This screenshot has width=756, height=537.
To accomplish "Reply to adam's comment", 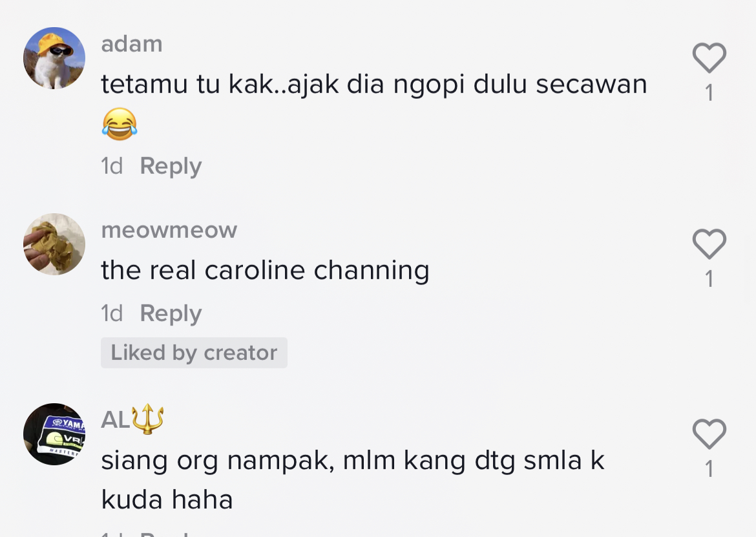I will (x=171, y=166).
